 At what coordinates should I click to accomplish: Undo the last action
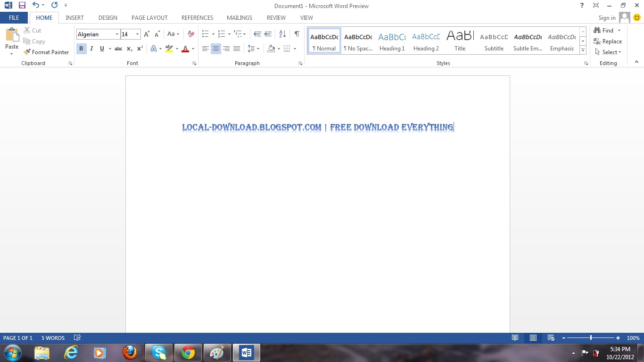coord(36,6)
